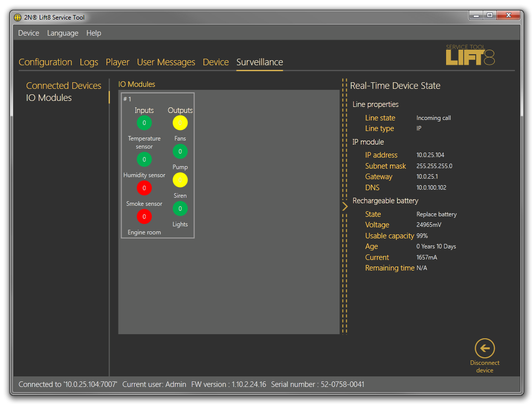Click the app icon in title bar
Screen dimensions: 532x404
[x=18, y=17]
